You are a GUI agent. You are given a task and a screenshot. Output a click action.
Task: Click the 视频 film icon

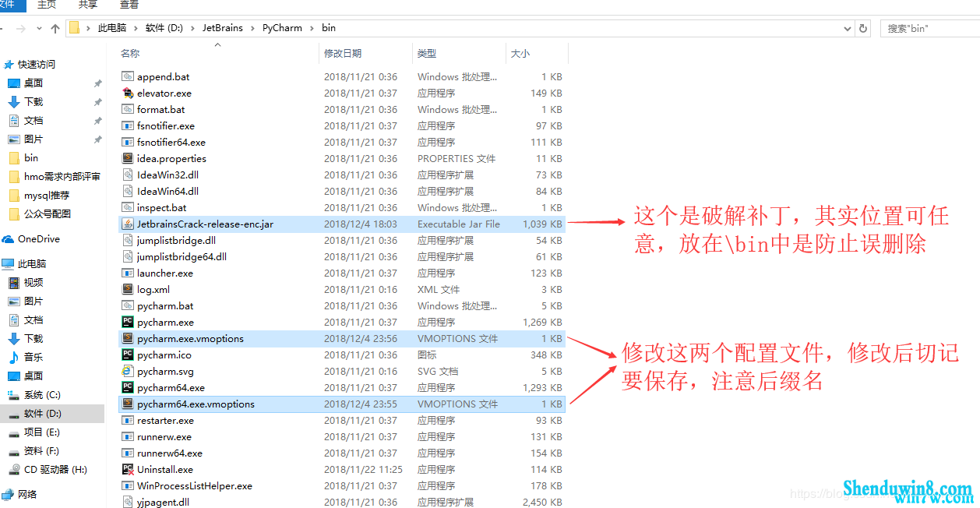pyautogui.click(x=14, y=282)
